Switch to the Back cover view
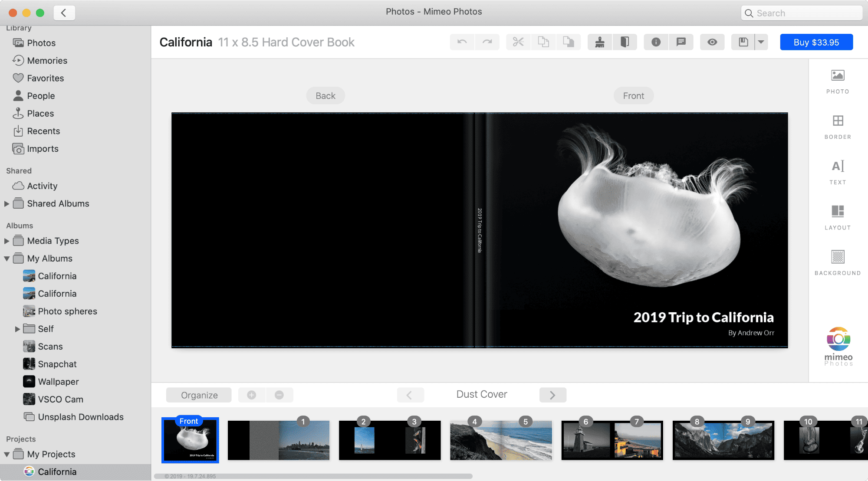Image resolution: width=868 pixels, height=481 pixels. click(325, 95)
